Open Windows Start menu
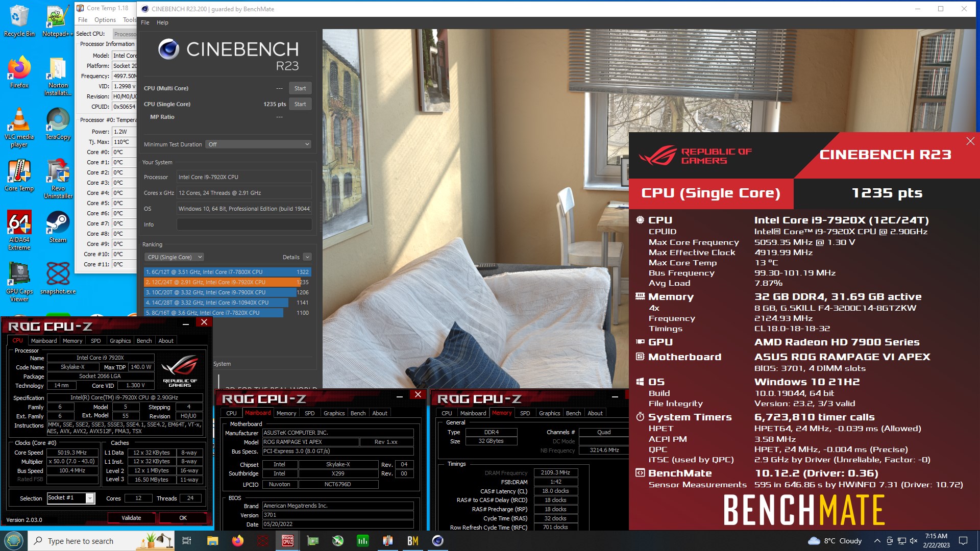Screen dimensions: 980x551 click(x=14, y=541)
